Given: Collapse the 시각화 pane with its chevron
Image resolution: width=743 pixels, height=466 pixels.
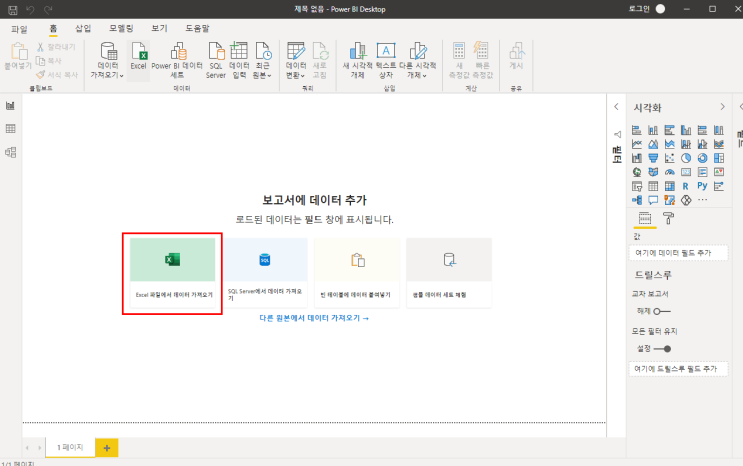Looking at the screenshot, I should (722, 107).
